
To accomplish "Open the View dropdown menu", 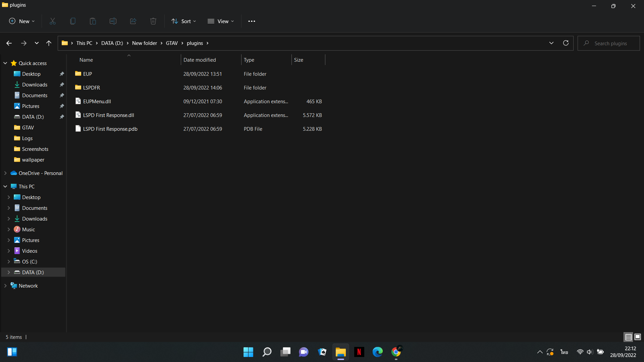I will pos(221,21).
